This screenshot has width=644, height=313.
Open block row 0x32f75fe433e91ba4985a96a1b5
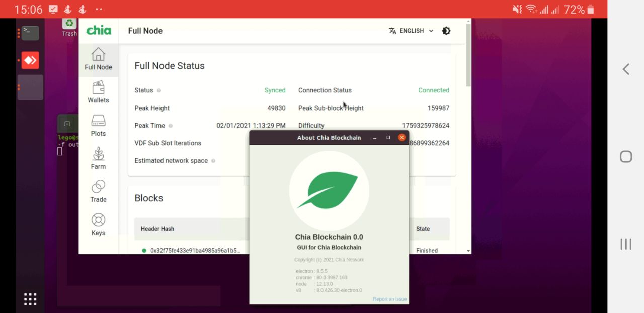[195, 250]
